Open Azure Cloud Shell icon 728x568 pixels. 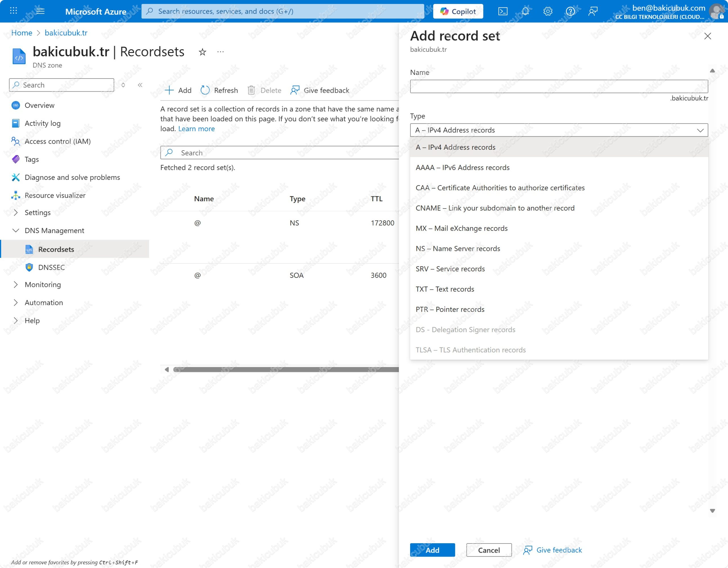click(x=502, y=11)
